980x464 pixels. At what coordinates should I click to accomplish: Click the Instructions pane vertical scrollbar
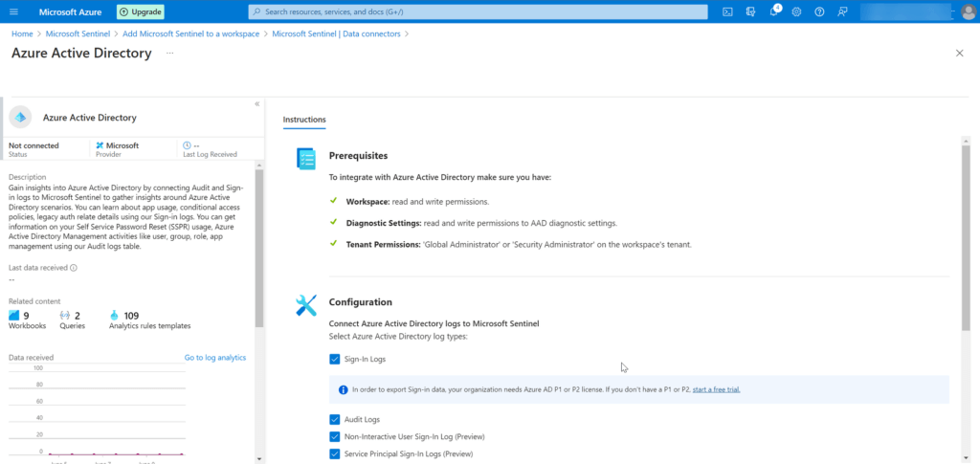966,236
